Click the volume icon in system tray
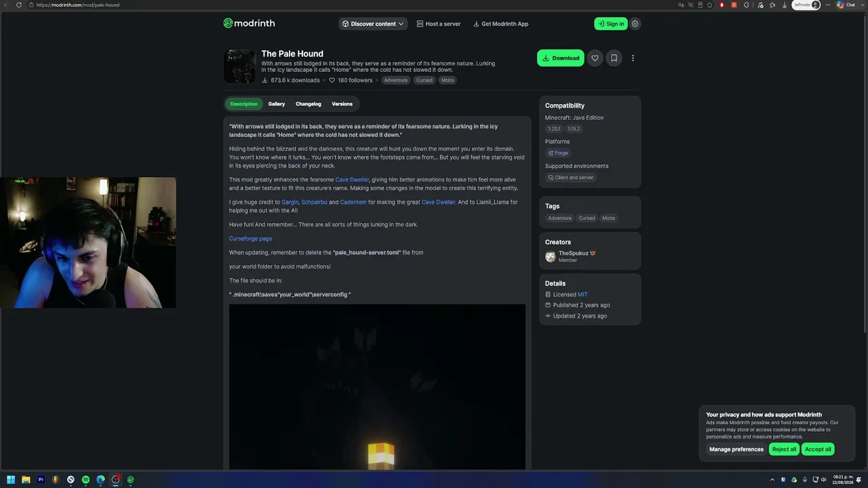The width and height of the screenshot is (868, 488). coord(824,480)
